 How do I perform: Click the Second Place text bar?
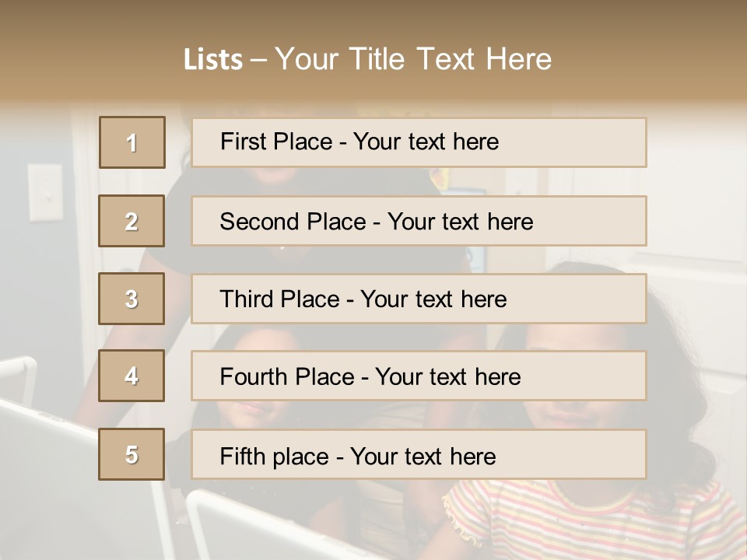[x=419, y=221]
